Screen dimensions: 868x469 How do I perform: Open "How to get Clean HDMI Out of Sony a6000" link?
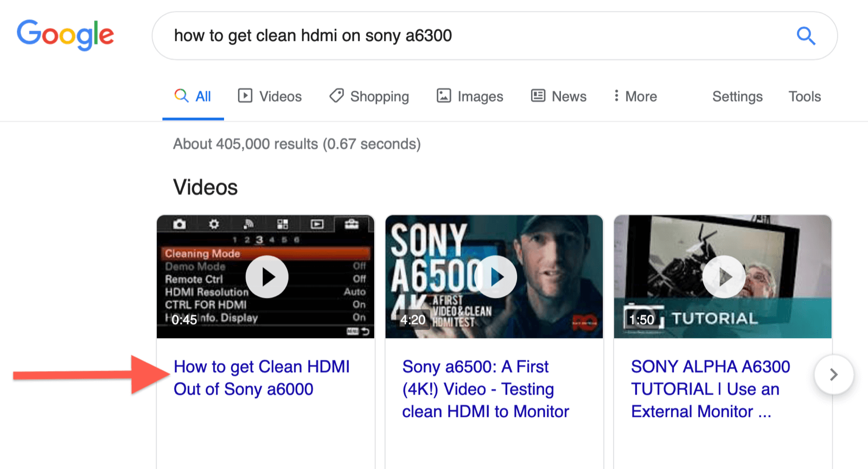(x=261, y=378)
